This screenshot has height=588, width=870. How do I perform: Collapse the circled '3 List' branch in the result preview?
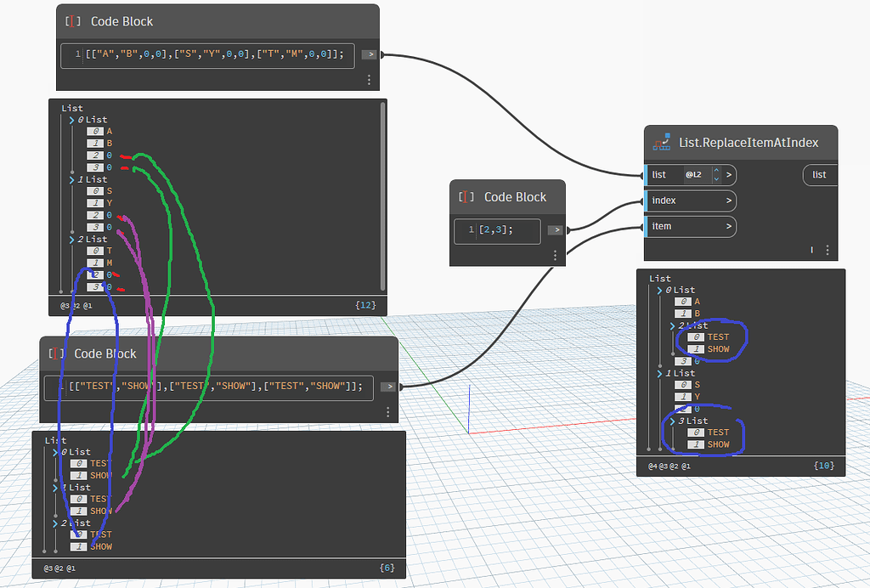coord(672,421)
